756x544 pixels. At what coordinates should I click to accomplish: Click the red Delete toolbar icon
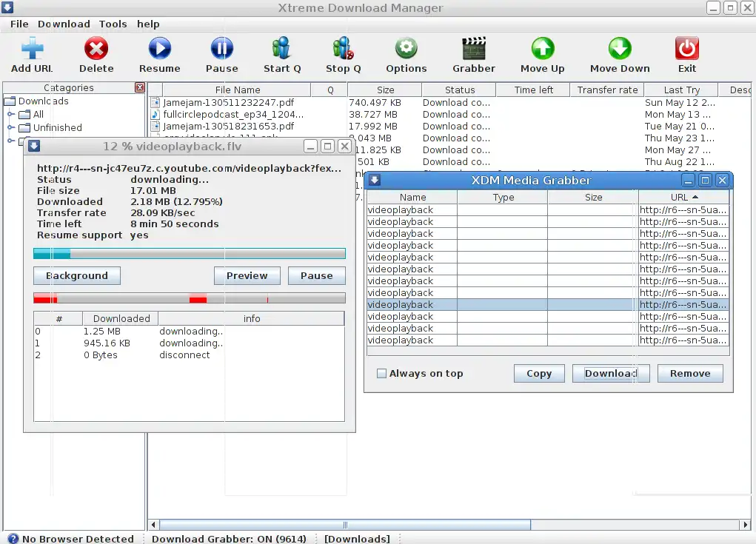click(96, 49)
